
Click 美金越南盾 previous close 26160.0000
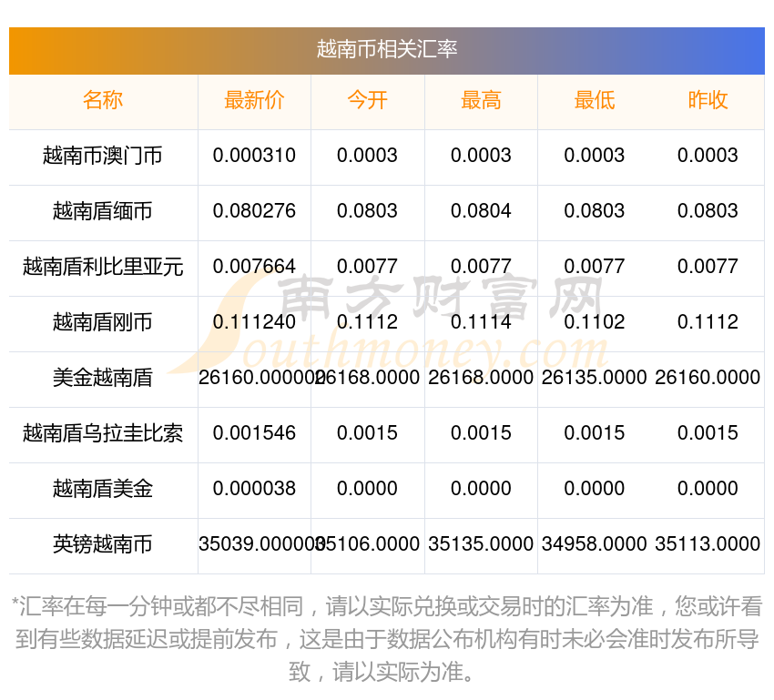(708, 378)
